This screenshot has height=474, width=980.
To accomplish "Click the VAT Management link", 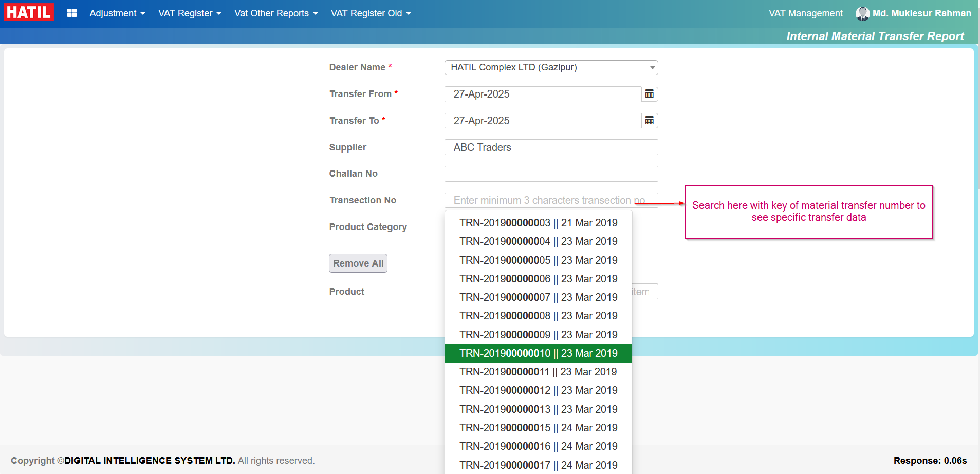I will [805, 13].
